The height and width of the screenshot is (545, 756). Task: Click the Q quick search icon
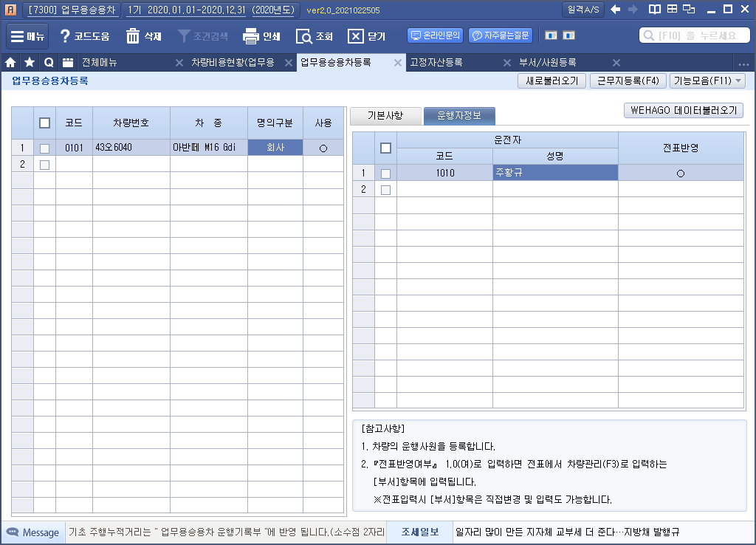[x=49, y=62]
